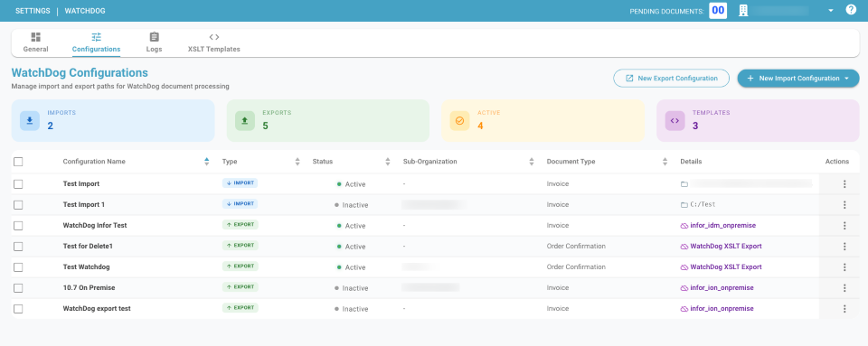
Task: Click WatchDog XSLT Export link in Test Watchdog row
Action: [x=726, y=267]
